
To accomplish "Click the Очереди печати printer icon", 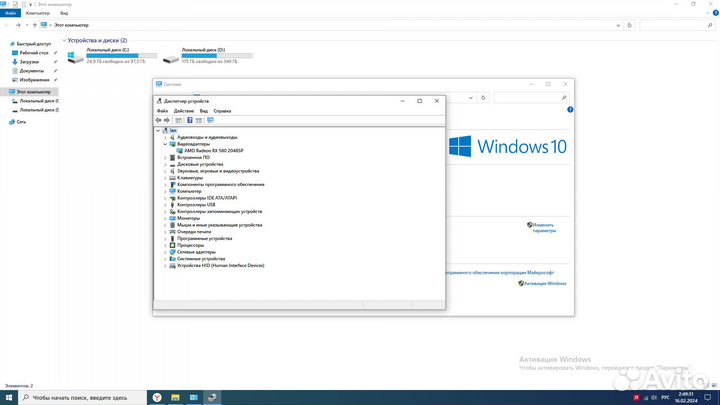I will [x=173, y=232].
